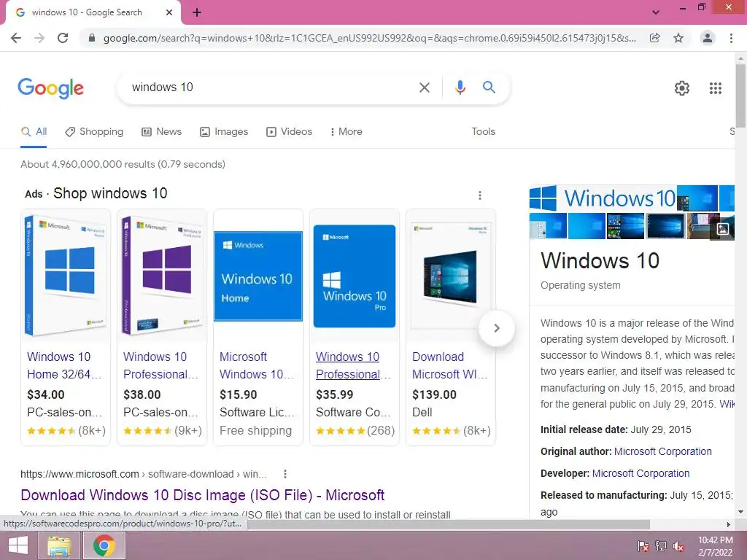
Task: Share this page icon in address bar
Action: 655,38
